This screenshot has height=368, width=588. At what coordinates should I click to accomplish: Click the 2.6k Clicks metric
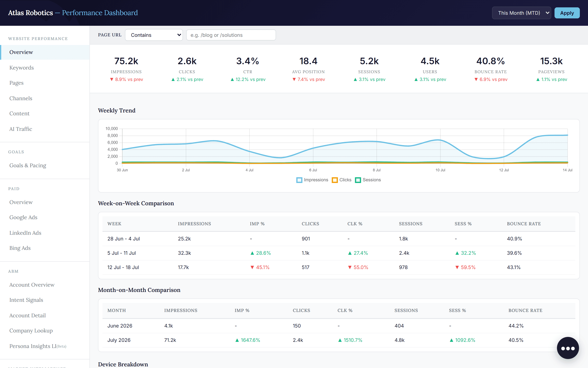coord(187,69)
